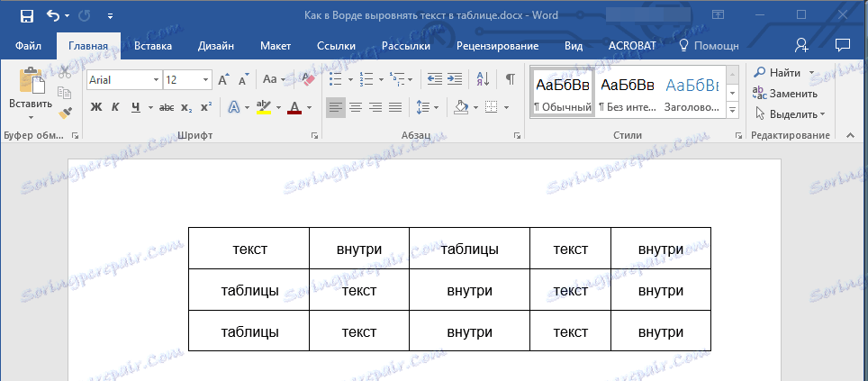Apply the red font color swatch
The image size is (868, 381).
(x=294, y=107)
